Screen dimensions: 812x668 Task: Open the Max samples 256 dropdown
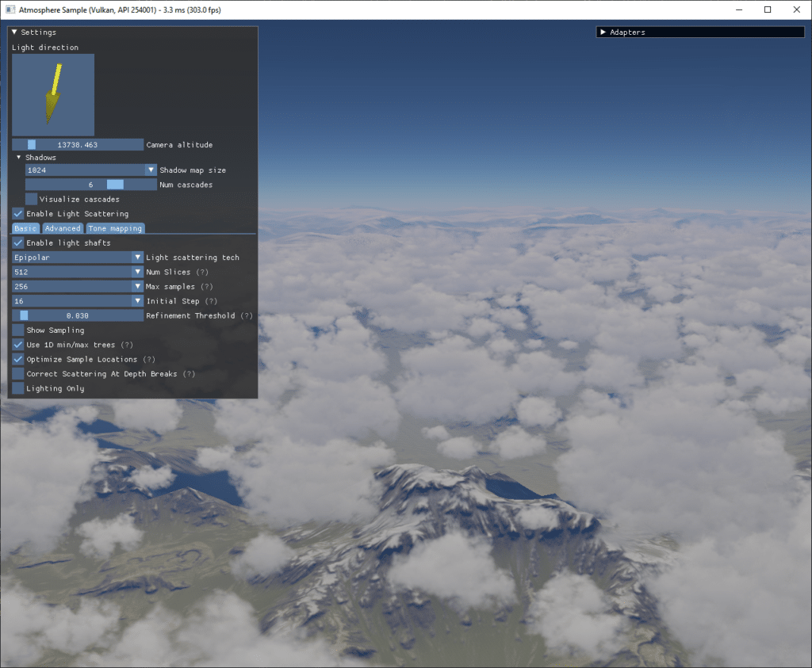[x=78, y=286]
